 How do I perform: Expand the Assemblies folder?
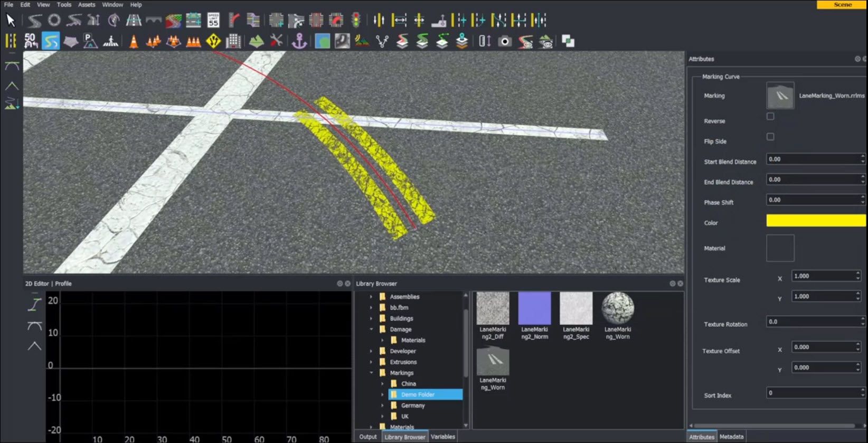[371, 297]
